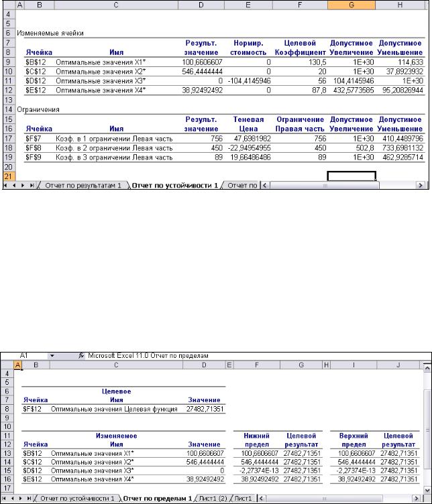The height and width of the screenshot is (504, 432).
Task: Click target coefficient '130,5'
Action: coord(317,62)
